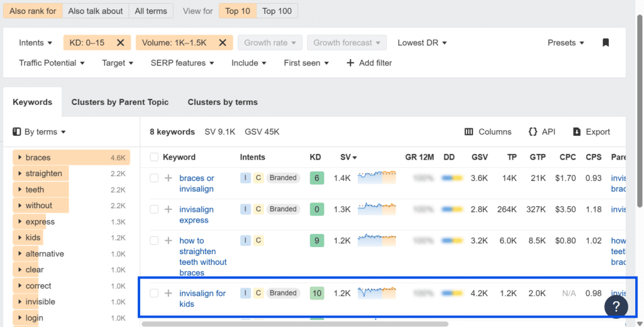Click the I intent badge for invisalign for kids
This screenshot has width=644, height=327.
245,293
